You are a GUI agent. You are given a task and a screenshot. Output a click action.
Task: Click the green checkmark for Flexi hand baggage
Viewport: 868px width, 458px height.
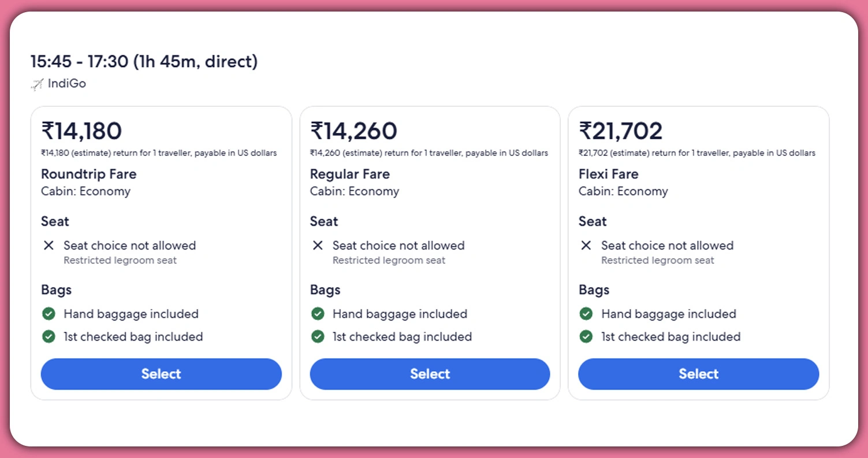pyautogui.click(x=586, y=314)
